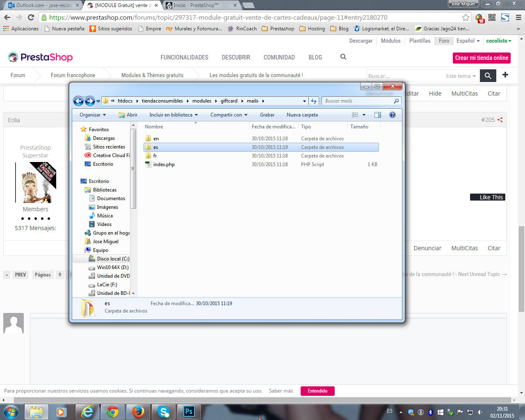Image resolution: width=525 pixels, height=420 pixels.
Task: Accept cookies with the Entendido button
Action: tap(317, 391)
